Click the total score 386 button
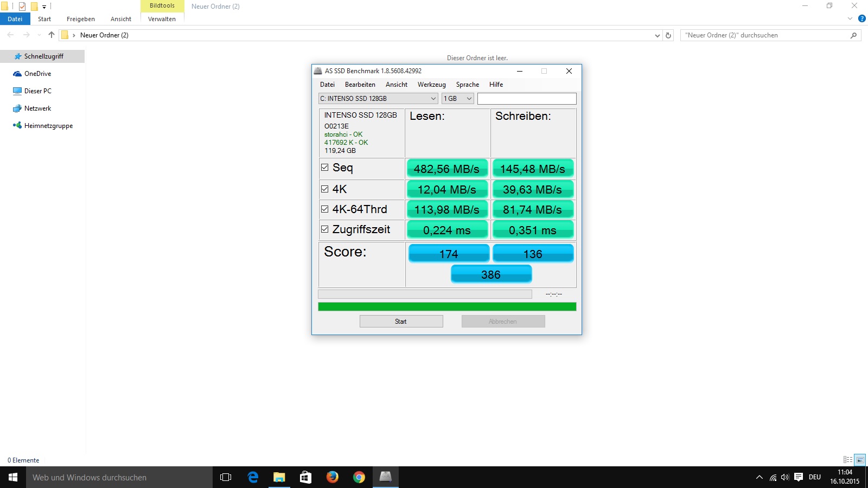868x488 pixels. 491,274
